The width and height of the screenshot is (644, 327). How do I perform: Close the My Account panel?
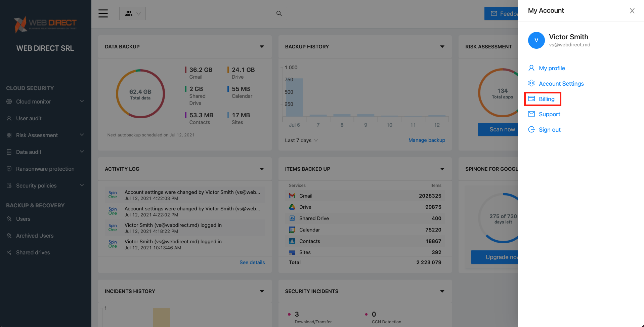[632, 11]
